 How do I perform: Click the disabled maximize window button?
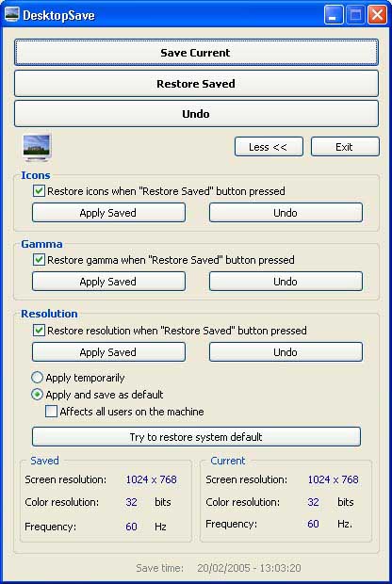coord(355,15)
